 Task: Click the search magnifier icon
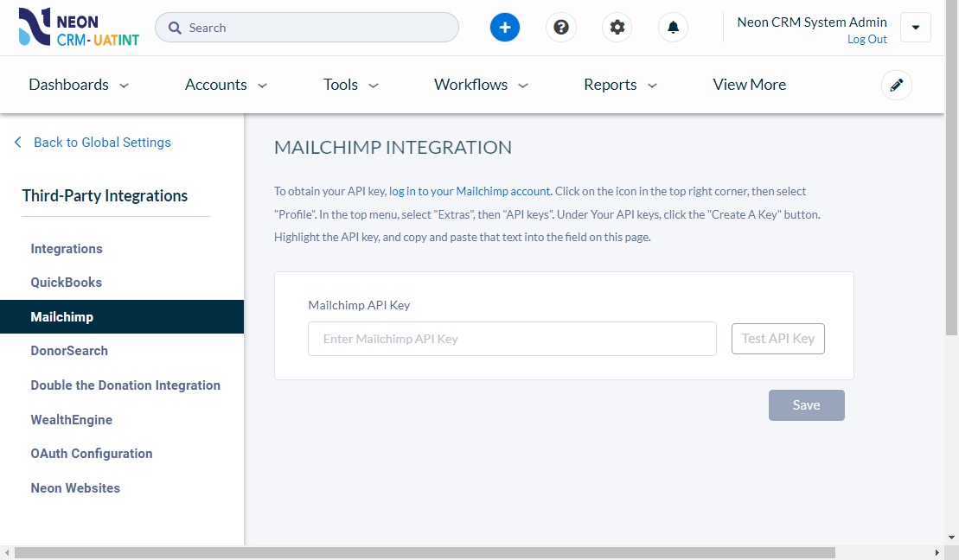point(175,29)
